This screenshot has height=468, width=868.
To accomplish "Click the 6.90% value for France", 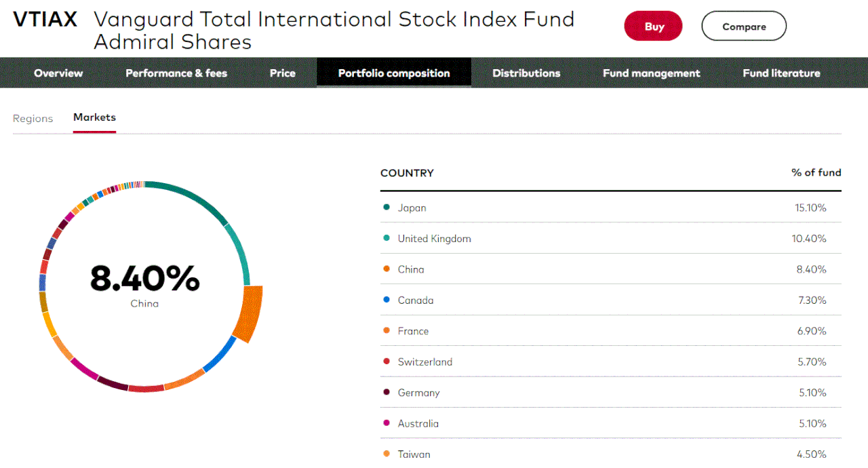I will pyautogui.click(x=812, y=331).
